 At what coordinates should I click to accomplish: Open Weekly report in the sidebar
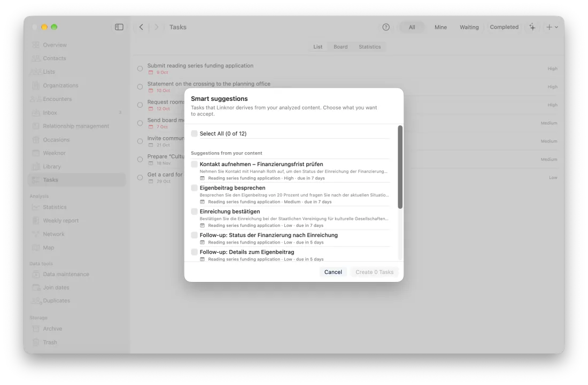pyautogui.click(x=77, y=221)
